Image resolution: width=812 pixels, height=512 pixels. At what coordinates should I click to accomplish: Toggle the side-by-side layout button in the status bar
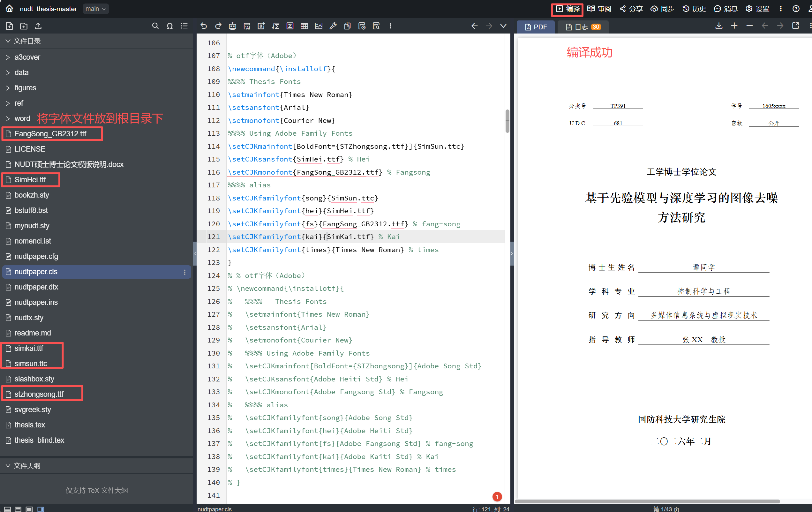[41, 509]
